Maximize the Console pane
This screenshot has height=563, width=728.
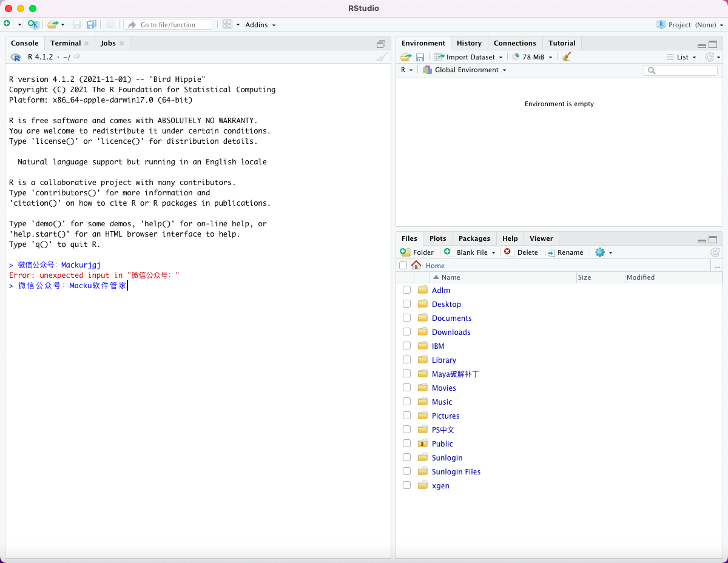[381, 44]
